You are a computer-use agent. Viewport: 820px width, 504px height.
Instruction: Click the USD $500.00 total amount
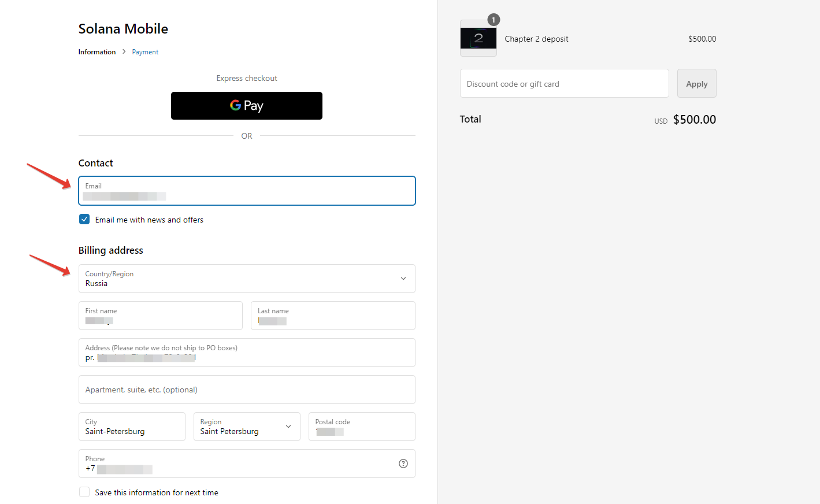pyautogui.click(x=685, y=120)
